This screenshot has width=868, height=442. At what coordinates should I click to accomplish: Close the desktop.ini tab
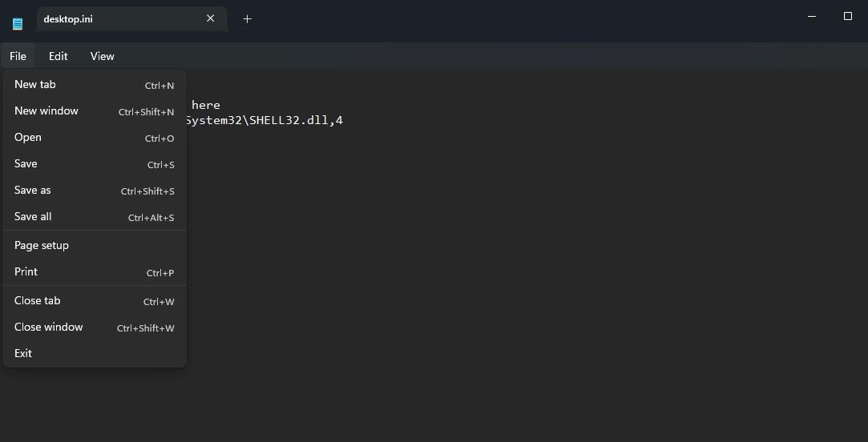coord(210,18)
